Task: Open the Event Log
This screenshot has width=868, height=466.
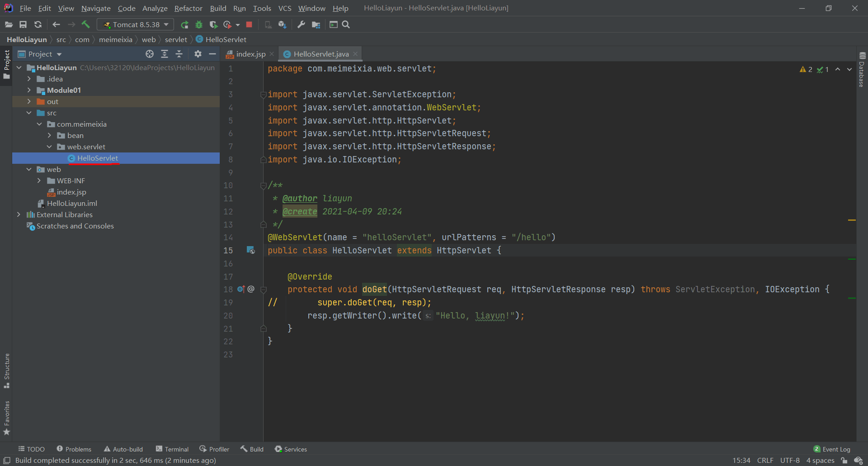Action: (832, 449)
